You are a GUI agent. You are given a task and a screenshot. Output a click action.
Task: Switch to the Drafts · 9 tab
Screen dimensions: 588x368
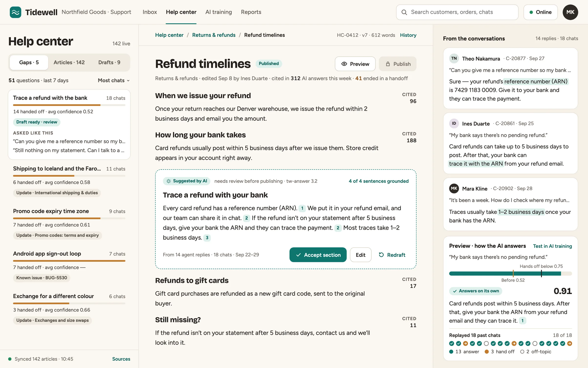(109, 62)
